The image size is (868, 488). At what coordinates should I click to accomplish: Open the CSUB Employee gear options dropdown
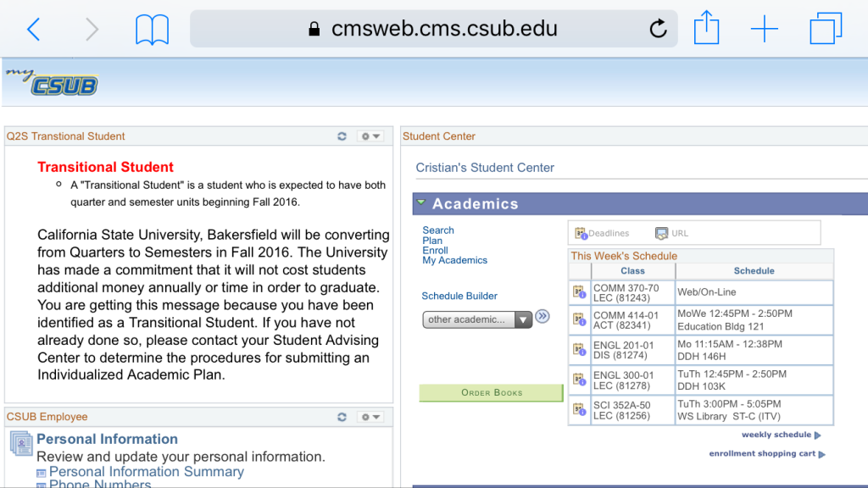(x=370, y=417)
